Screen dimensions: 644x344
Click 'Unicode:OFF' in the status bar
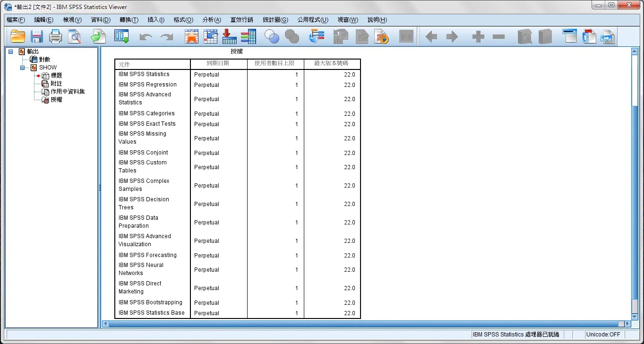point(603,335)
